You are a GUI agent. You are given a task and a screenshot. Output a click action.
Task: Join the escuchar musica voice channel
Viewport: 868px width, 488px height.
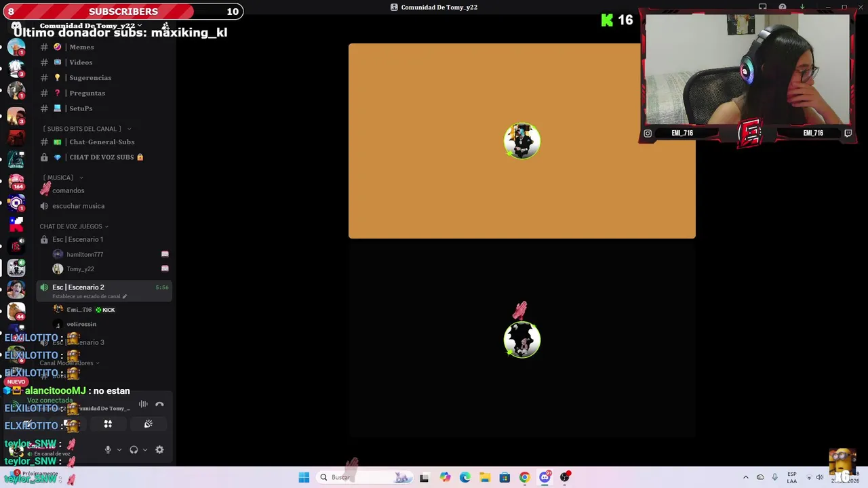(78, 206)
